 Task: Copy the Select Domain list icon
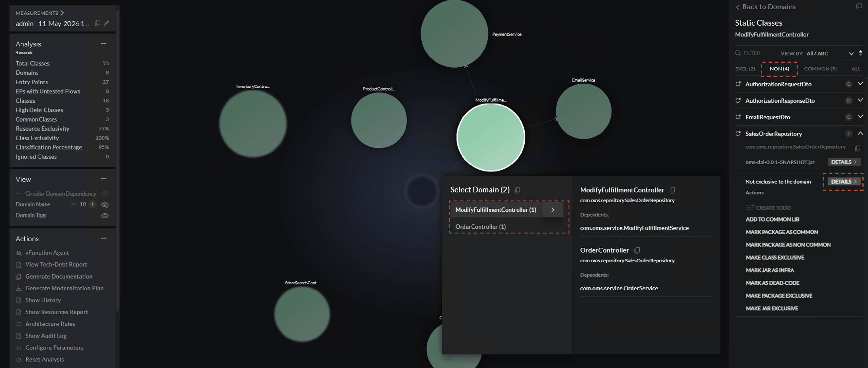(x=517, y=190)
